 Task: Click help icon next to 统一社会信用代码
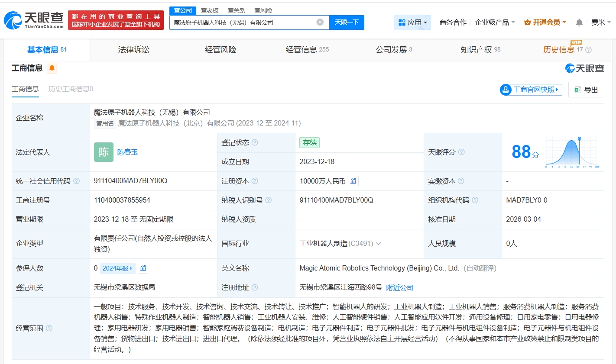point(77,181)
